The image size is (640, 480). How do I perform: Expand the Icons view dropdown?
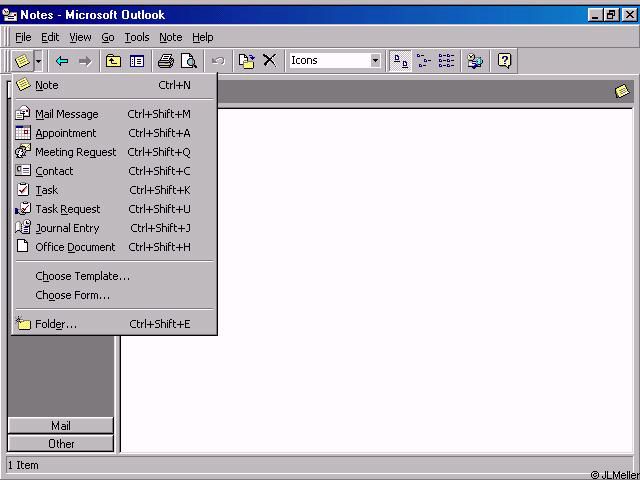(x=375, y=61)
